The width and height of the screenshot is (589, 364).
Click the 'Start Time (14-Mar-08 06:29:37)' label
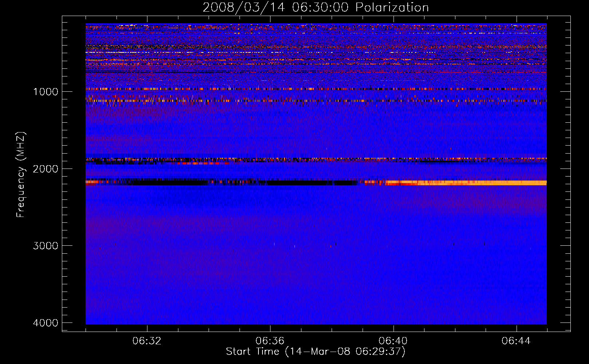(x=316, y=352)
